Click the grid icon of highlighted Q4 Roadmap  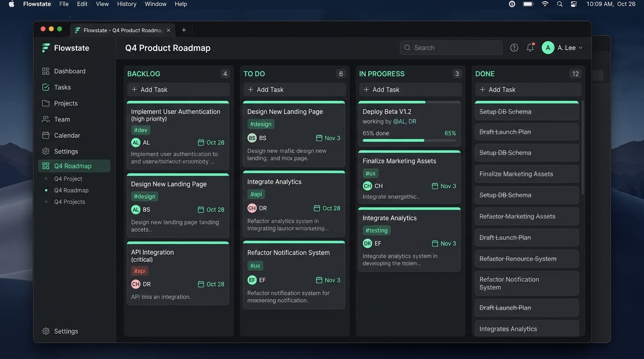[x=45, y=166]
